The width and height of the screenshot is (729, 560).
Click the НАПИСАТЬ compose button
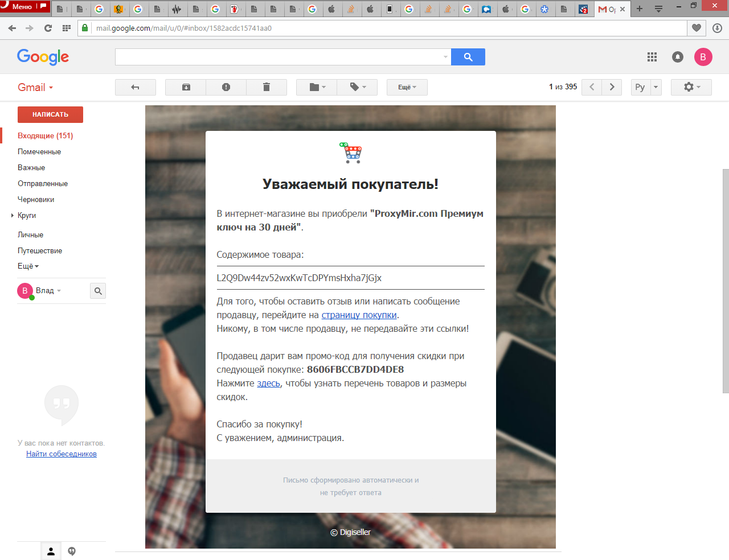coord(50,114)
